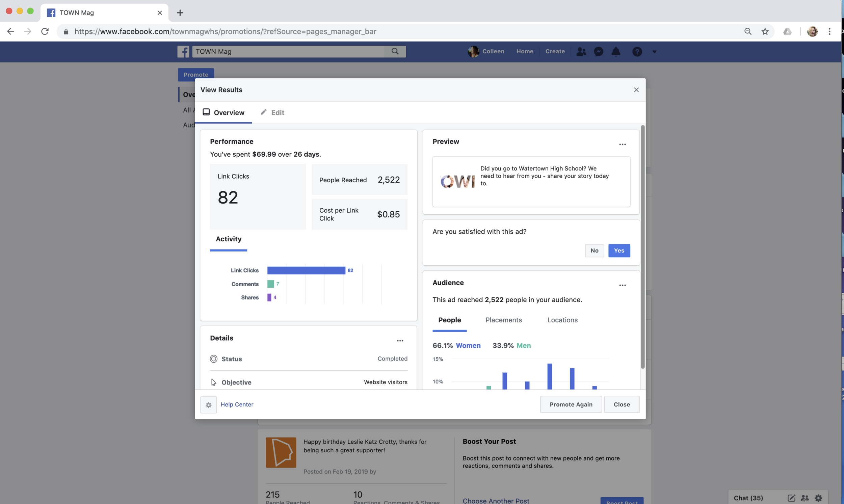Click browser forward arrow

click(x=28, y=32)
